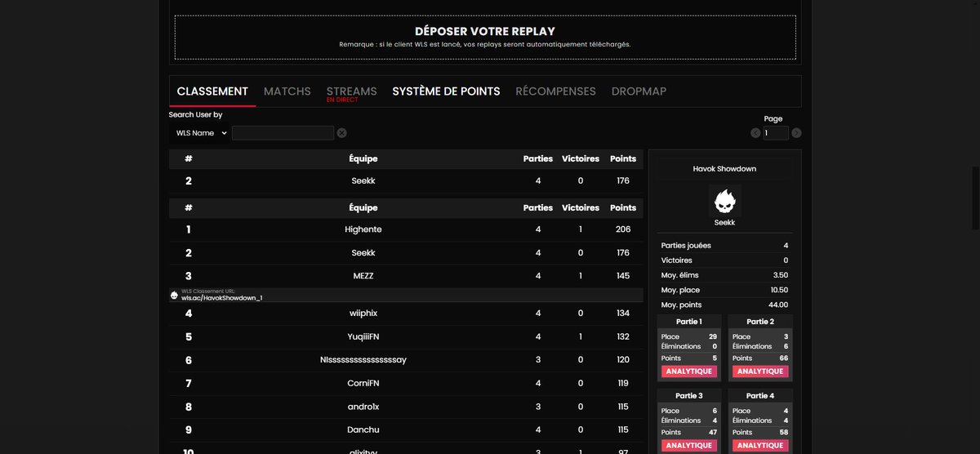Open Analytique for Partie 4
Viewport: 980px width, 454px height.
click(x=759, y=446)
